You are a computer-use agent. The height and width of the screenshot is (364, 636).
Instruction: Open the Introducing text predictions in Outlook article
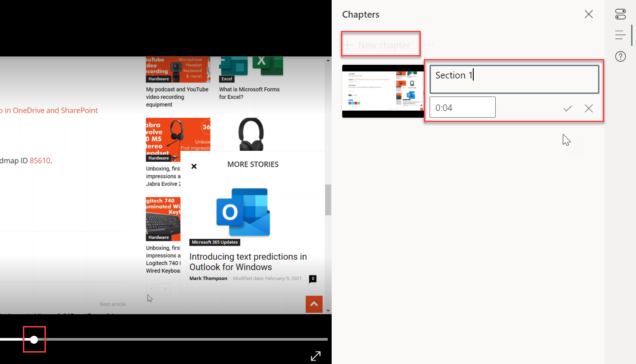coord(248,262)
